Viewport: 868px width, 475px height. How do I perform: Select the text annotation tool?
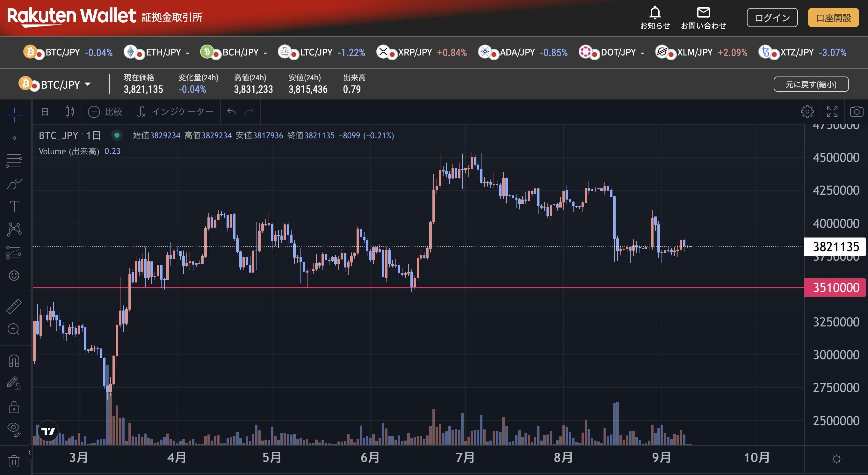[x=14, y=207]
